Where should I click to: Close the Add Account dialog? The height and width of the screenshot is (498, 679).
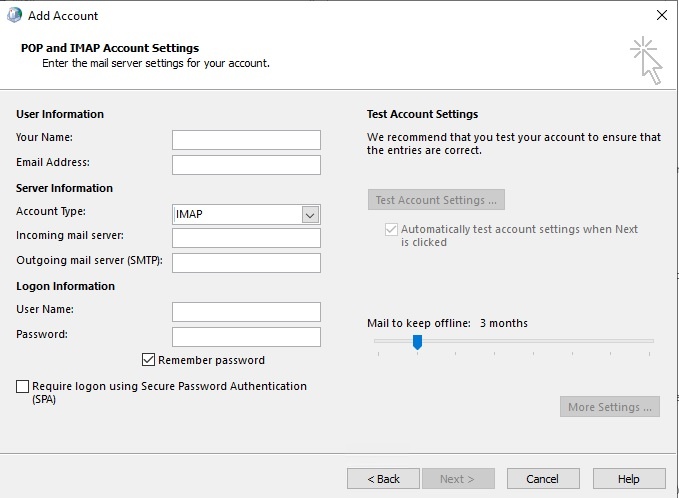(x=661, y=15)
